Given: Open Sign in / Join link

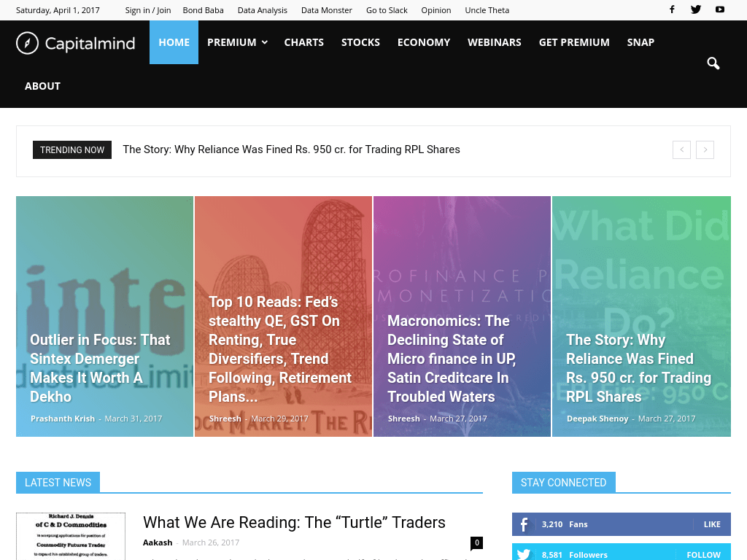Looking at the screenshot, I should click(148, 10).
